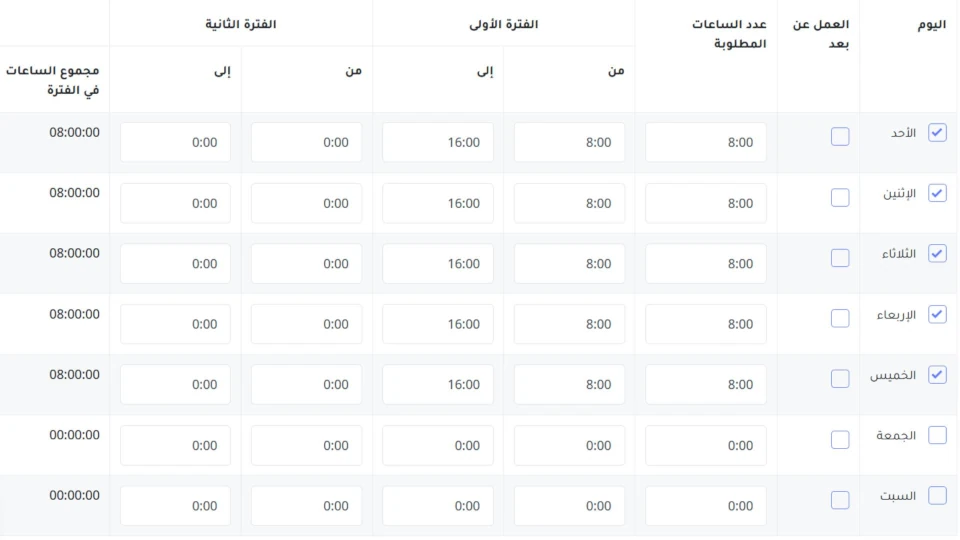Viewport: 960px width, 540px height.
Task: Enable the الجمعة (Friday) day checkbox
Action: coord(937,435)
